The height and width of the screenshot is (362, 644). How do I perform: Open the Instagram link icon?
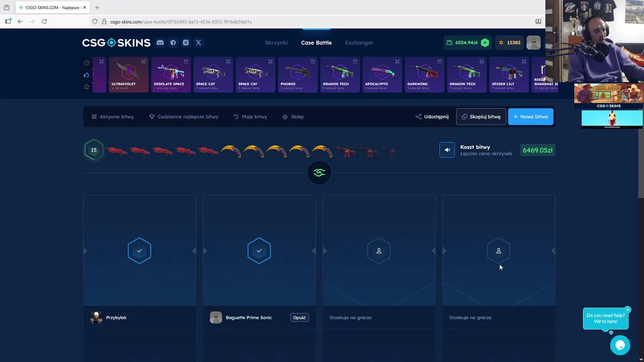point(186,43)
